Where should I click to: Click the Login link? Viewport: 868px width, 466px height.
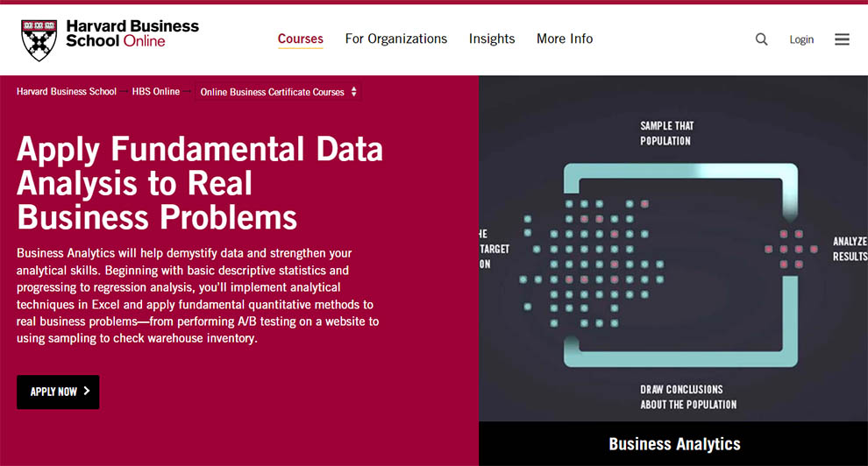tap(801, 39)
